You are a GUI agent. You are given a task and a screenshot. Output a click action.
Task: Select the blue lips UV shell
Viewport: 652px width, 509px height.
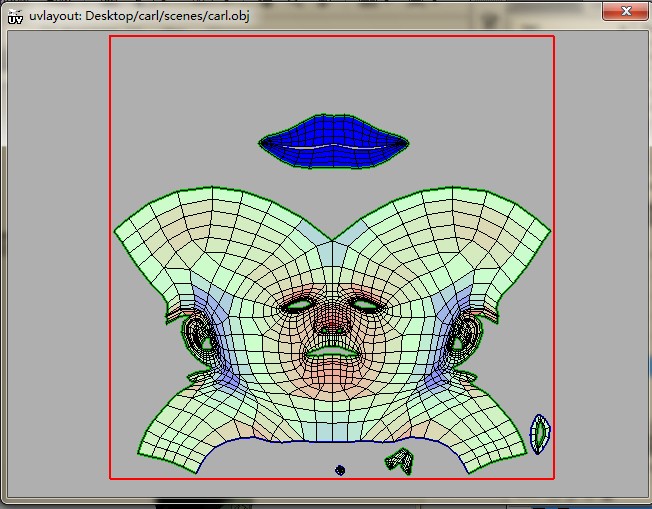tap(333, 142)
